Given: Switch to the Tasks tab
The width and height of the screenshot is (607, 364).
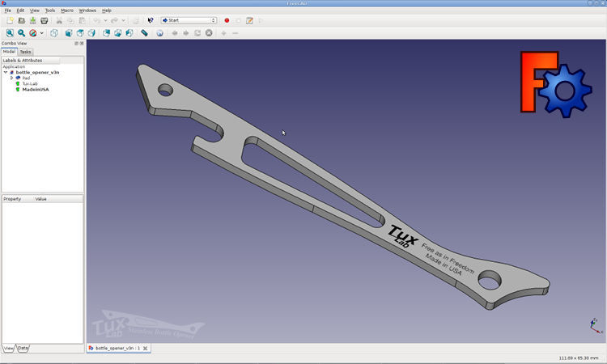Looking at the screenshot, I should (26, 52).
